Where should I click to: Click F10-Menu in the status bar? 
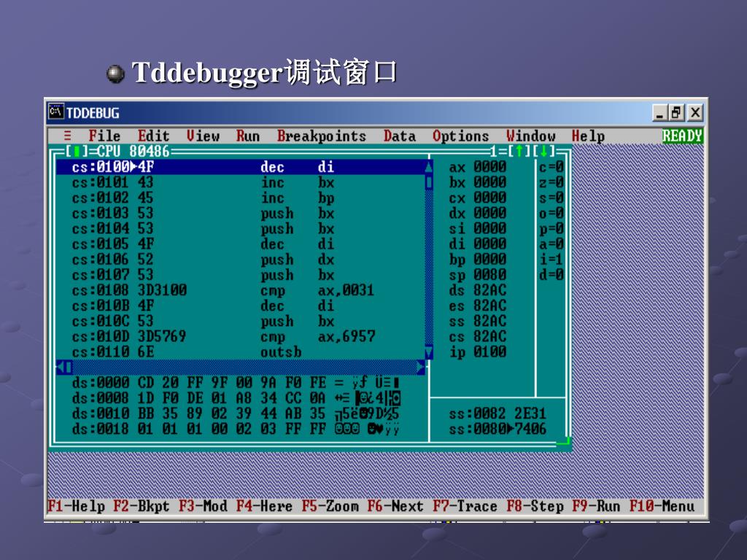pyautogui.click(x=662, y=506)
